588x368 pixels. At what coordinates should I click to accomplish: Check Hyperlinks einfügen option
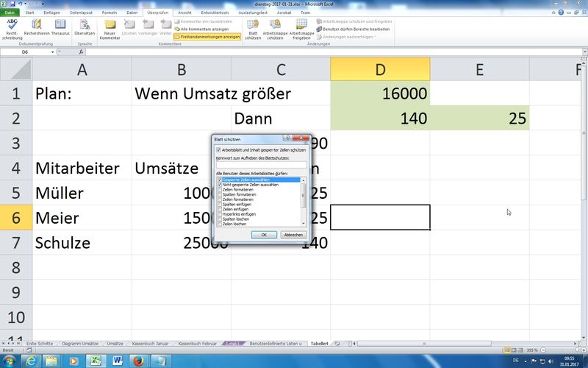click(219, 214)
